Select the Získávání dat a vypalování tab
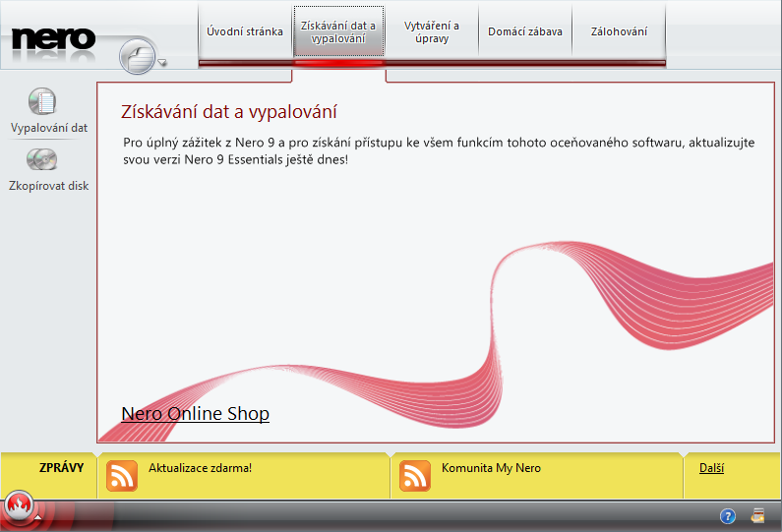 [338, 31]
